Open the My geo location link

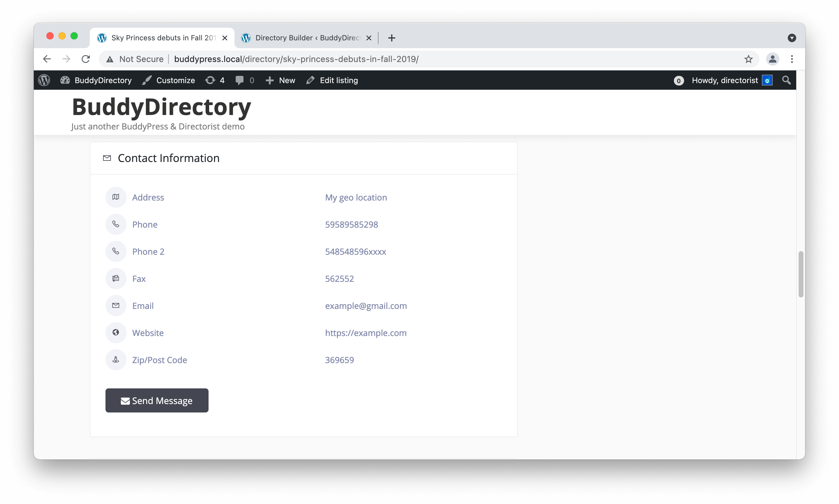(x=356, y=197)
